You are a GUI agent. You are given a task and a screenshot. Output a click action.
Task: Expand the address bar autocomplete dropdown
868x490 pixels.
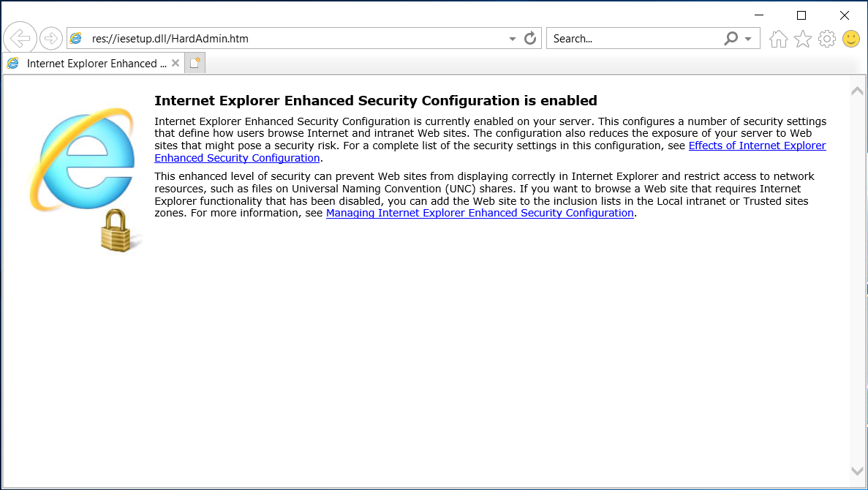[x=512, y=39]
